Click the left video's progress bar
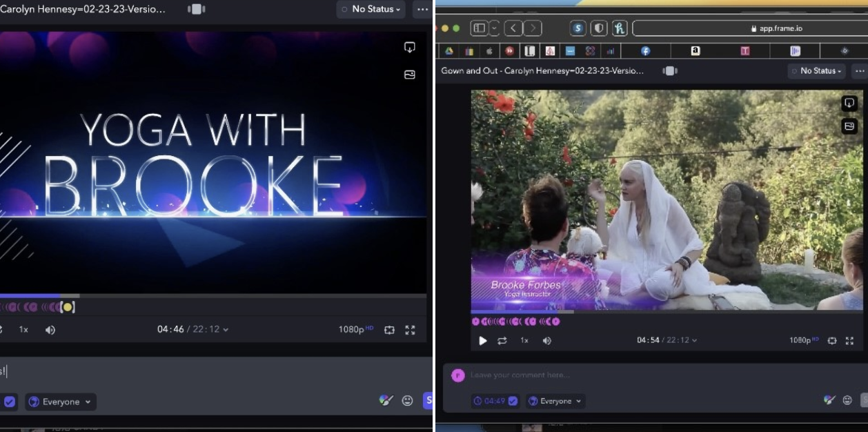The image size is (868, 432). coord(213,296)
